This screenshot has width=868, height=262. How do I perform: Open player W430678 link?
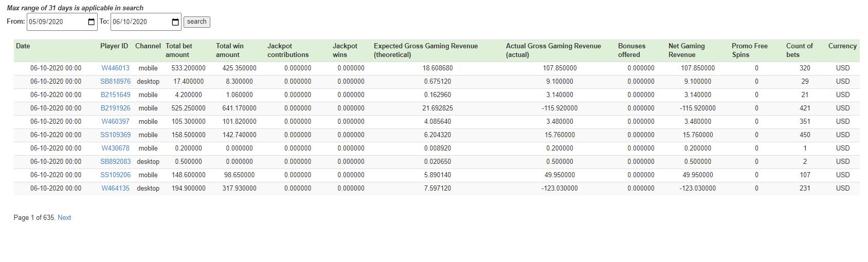116,148
